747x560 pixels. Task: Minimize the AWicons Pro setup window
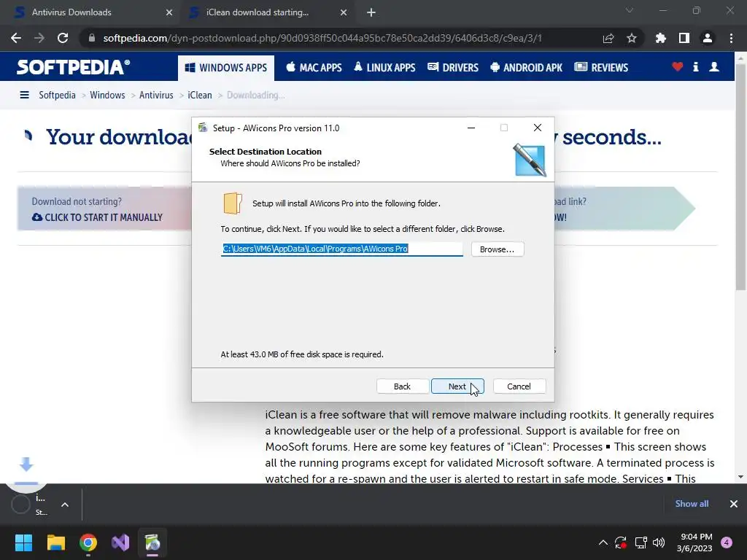click(x=471, y=128)
